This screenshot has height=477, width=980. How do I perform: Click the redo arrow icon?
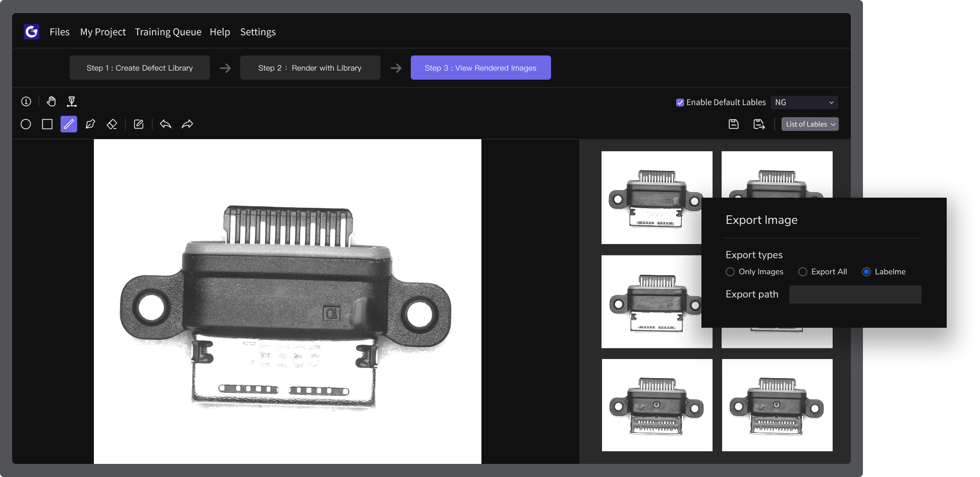coord(187,124)
